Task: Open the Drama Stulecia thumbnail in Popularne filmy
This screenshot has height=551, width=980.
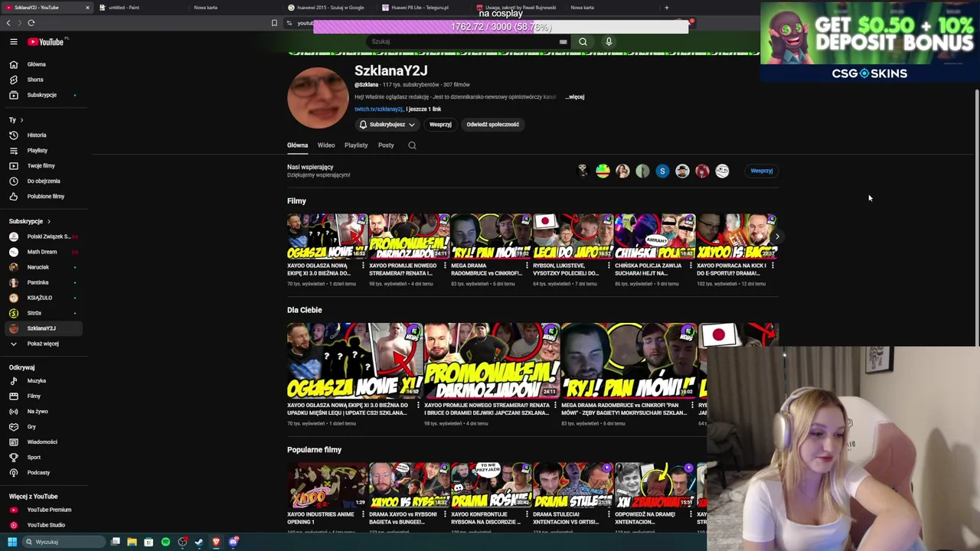Action: tap(573, 485)
